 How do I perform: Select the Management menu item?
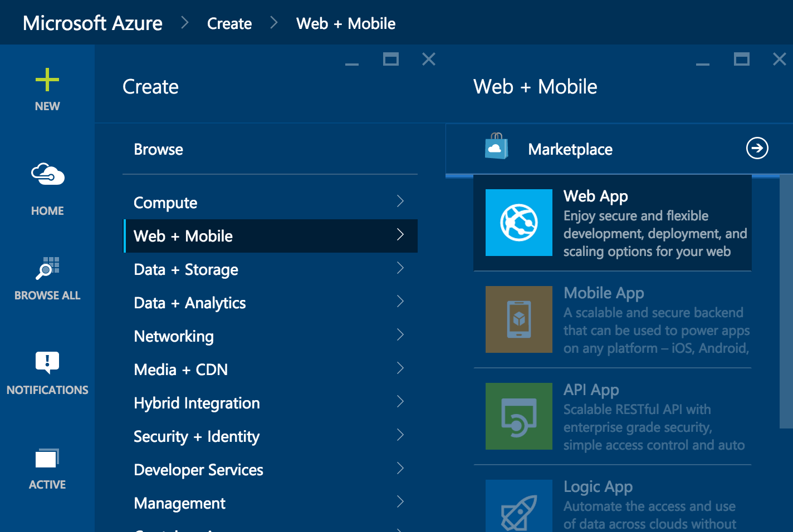pos(270,503)
